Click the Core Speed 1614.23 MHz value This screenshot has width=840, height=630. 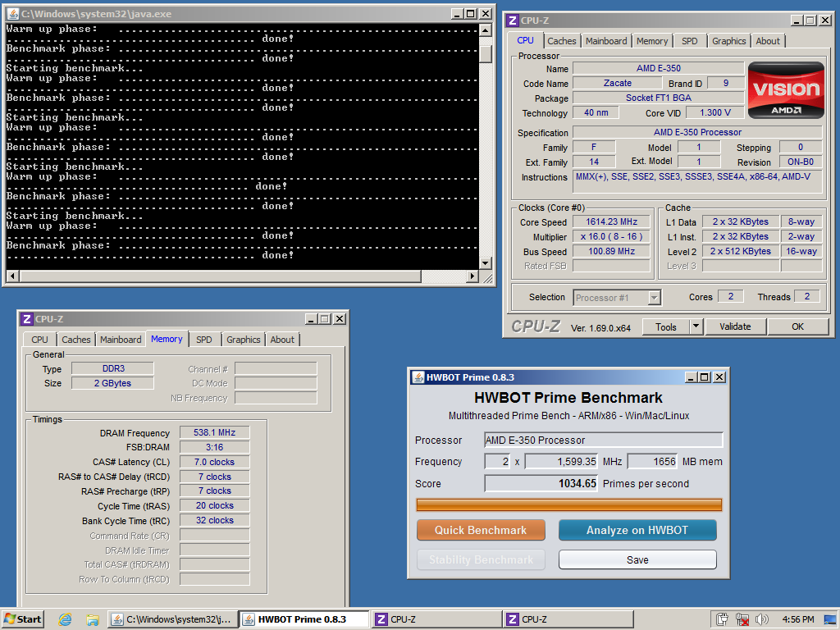(611, 221)
